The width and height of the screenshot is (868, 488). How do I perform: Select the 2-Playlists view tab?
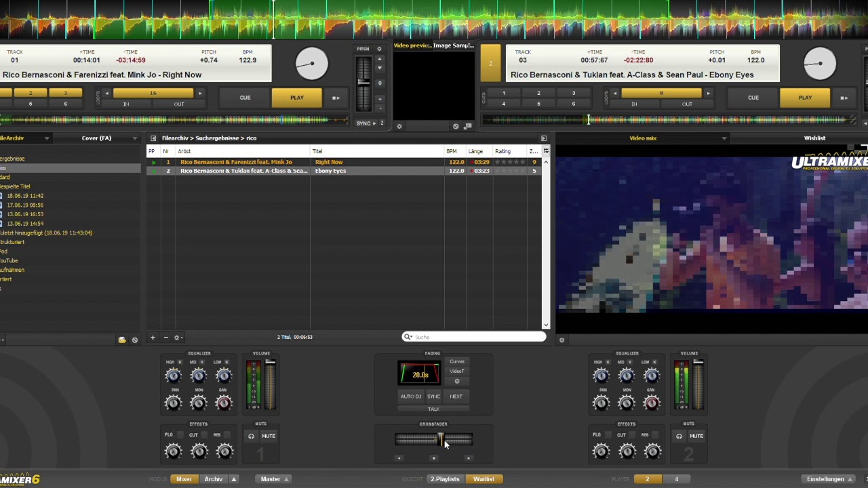(444, 479)
